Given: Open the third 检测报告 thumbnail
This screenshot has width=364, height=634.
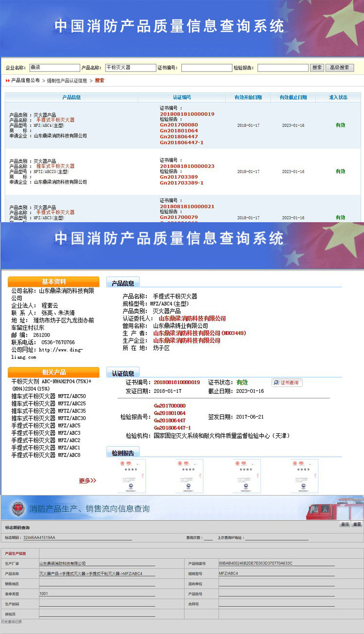Looking at the screenshot, I should point(246,476).
